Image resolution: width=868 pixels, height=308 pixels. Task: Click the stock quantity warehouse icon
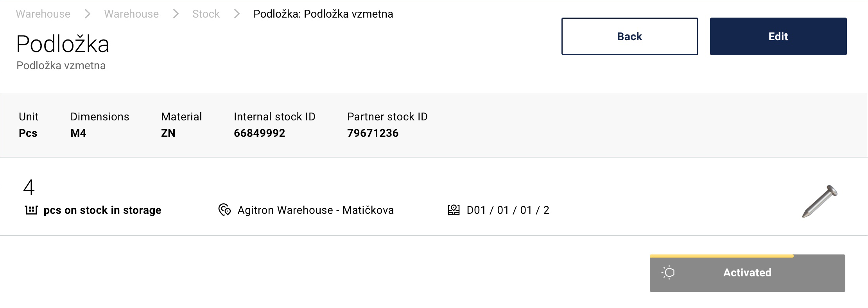click(x=31, y=210)
